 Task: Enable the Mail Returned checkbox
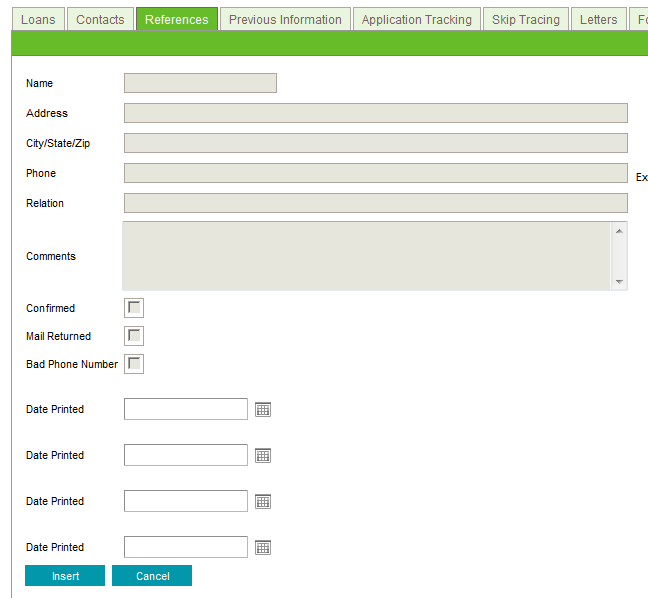tap(134, 336)
